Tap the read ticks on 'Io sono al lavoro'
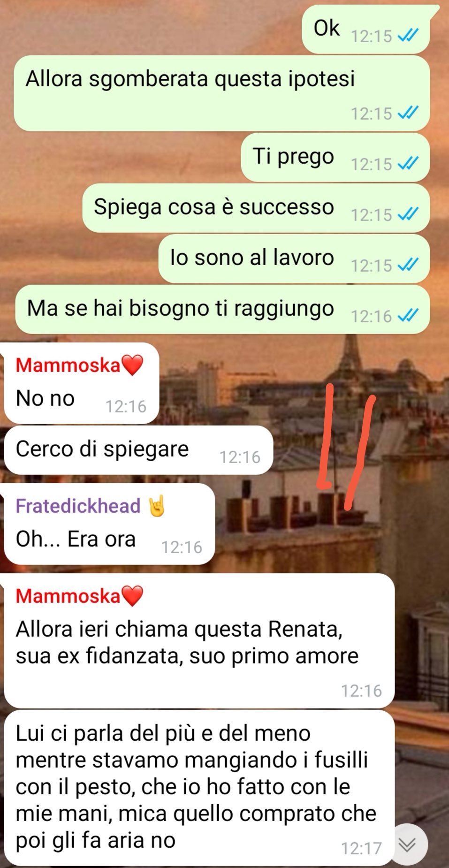The image size is (449, 868). point(408,265)
